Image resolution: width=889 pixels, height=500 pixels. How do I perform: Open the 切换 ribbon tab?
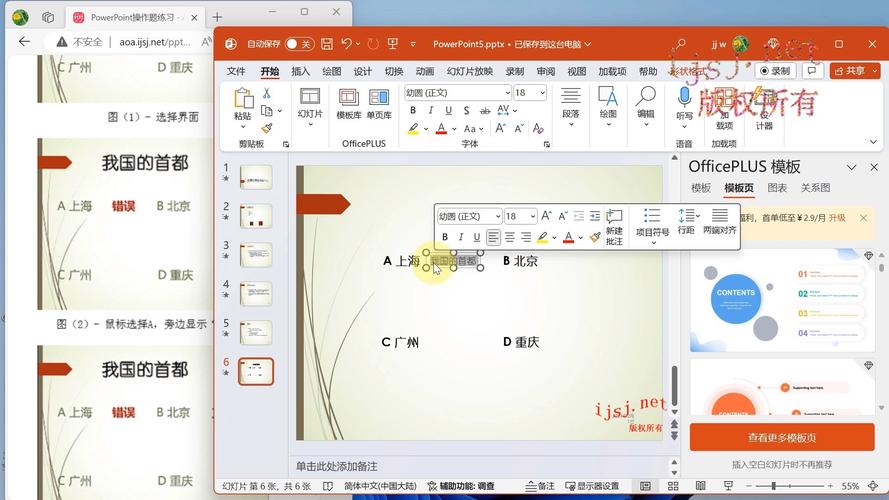pyautogui.click(x=393, y=71)
